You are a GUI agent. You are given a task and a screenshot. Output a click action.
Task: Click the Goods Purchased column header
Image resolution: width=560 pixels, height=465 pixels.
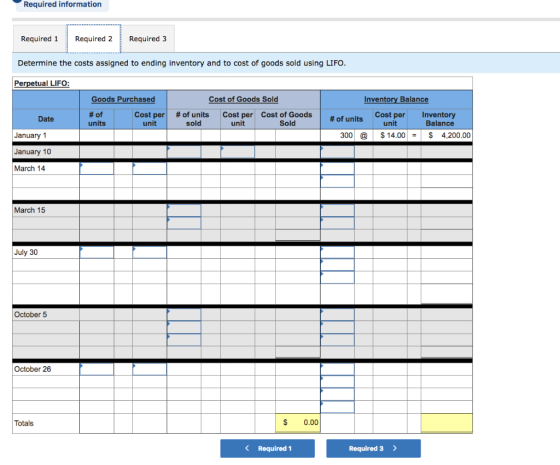point(123,99)
